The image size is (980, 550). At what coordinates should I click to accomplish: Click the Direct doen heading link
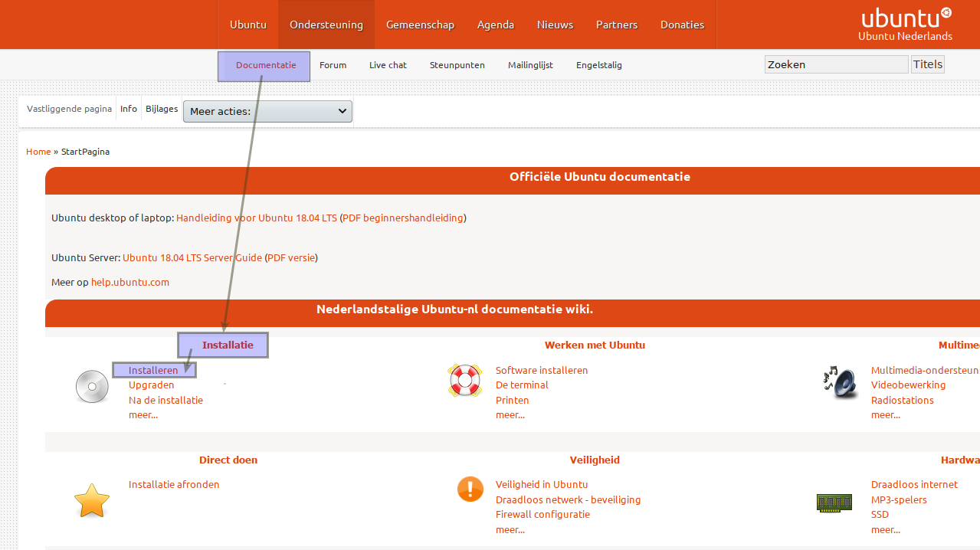pos(228,460)
